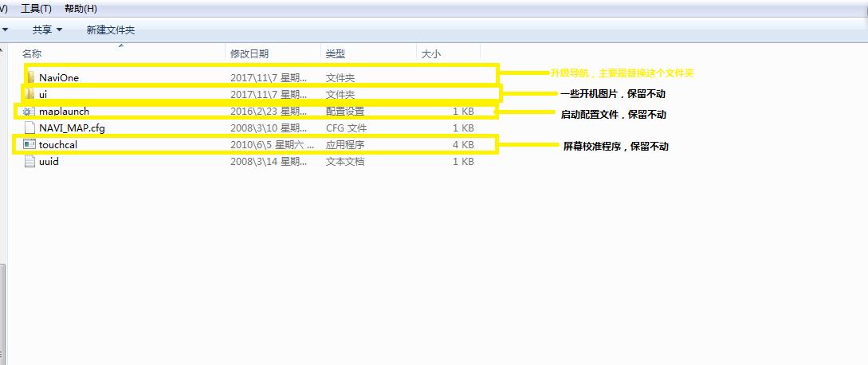
Task: Expand the 共享 dropdown in toolbar
Action: (47, 29)
